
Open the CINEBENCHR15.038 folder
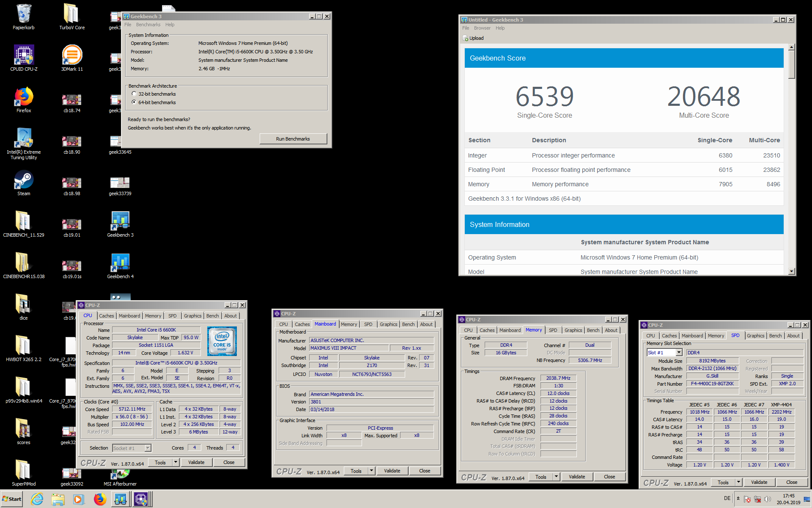click(x=24, y=266)
